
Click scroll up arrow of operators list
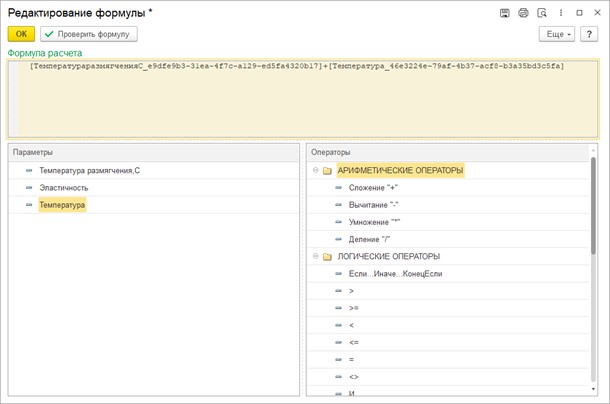click(x=593, y=150)
